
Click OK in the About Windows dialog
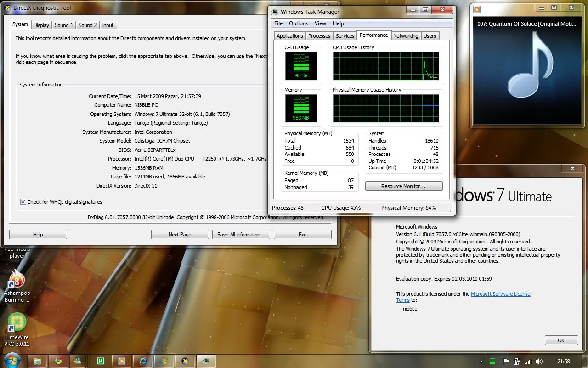click(x=561, y=340)
